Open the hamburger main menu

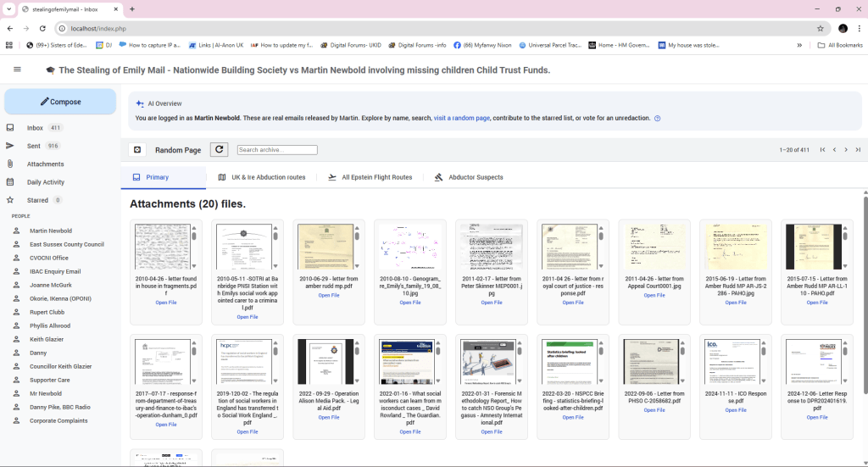click(x=17, y=69)
